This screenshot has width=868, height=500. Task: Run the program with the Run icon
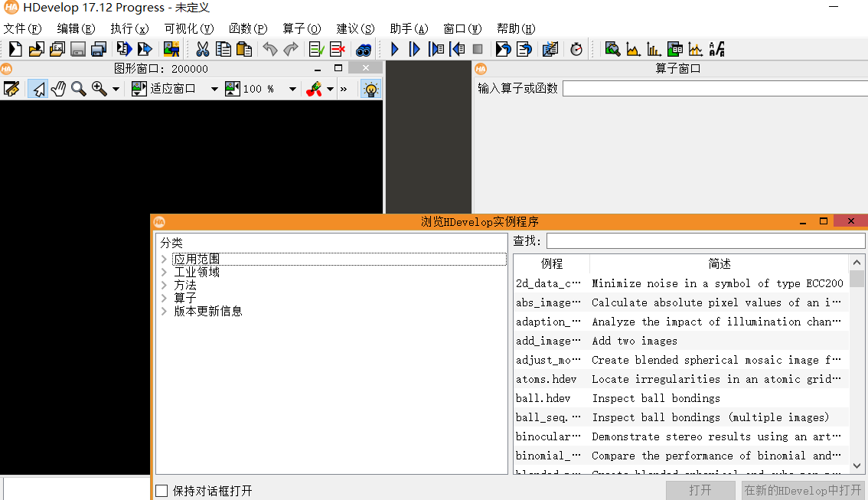[x=393, y=49]
